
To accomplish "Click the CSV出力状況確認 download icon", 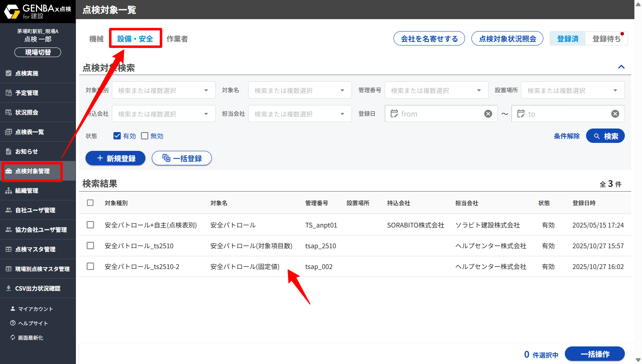I will point(8,288).
